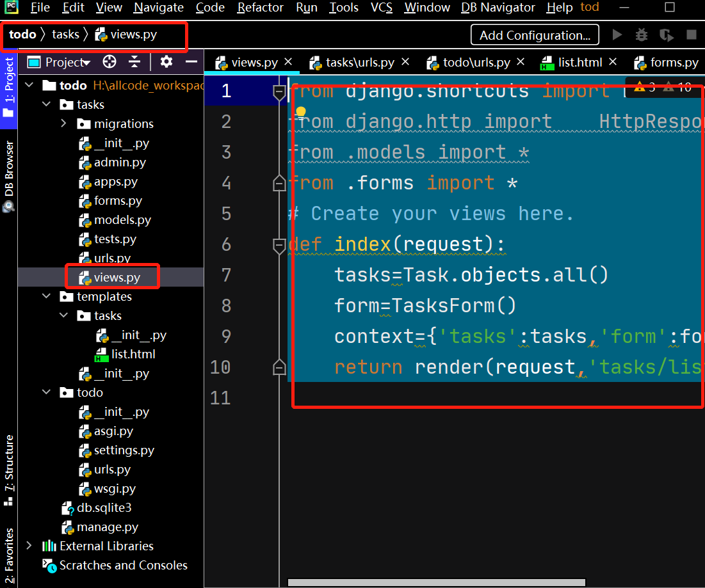Click the PyCharm logo icon in title bar
Image resolution: width=705 pixels, height=588 pixels.
point(12,7)
